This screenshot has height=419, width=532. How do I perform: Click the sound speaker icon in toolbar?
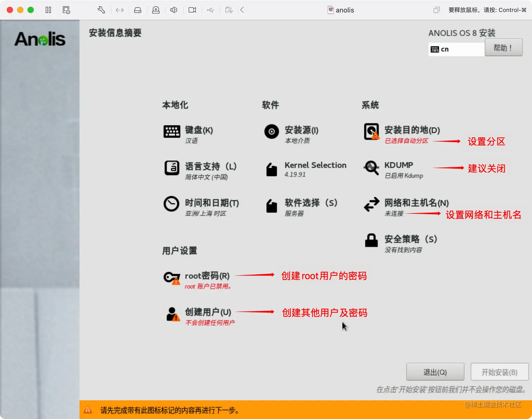[174, 10]
